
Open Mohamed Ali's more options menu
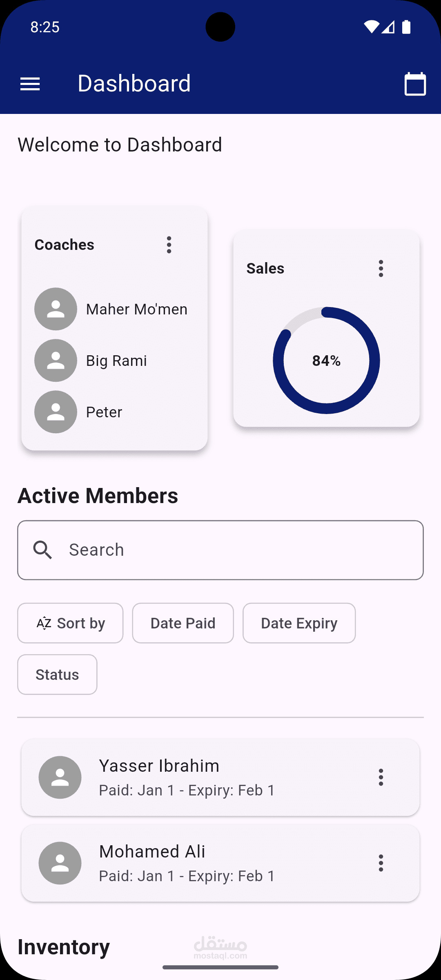click(x=381, y=863)
